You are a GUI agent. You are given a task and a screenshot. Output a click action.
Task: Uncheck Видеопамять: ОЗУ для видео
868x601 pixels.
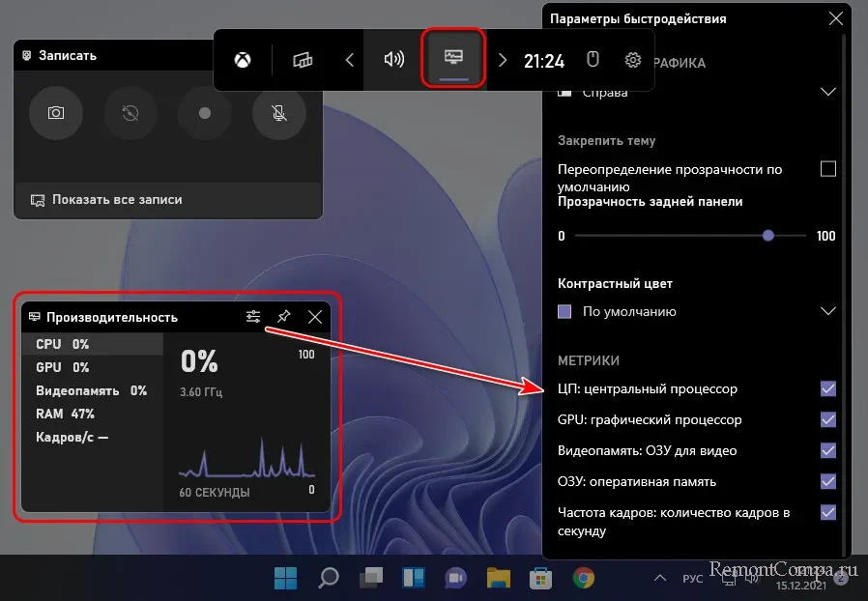click(828, 450)
